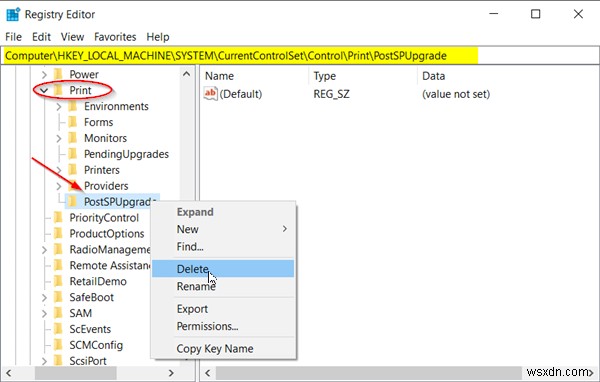The image size is (600, 382).
Task: Select the Printers key label
Action: click(102, 170)
